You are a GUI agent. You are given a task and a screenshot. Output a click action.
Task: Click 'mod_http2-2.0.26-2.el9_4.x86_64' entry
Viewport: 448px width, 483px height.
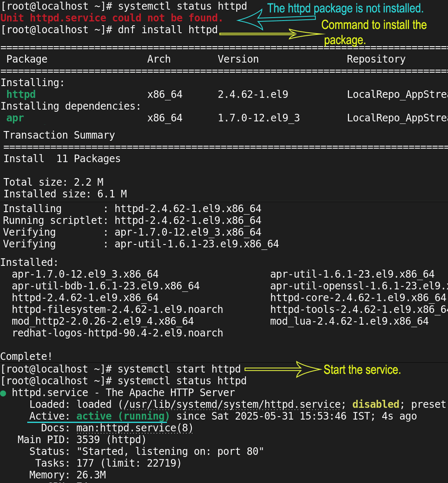[103, 321]
